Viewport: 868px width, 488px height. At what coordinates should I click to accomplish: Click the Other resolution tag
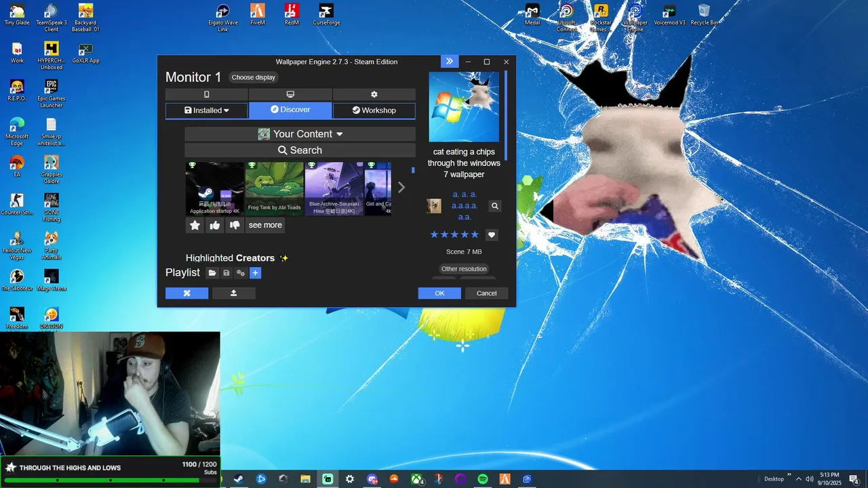[464, 269]
